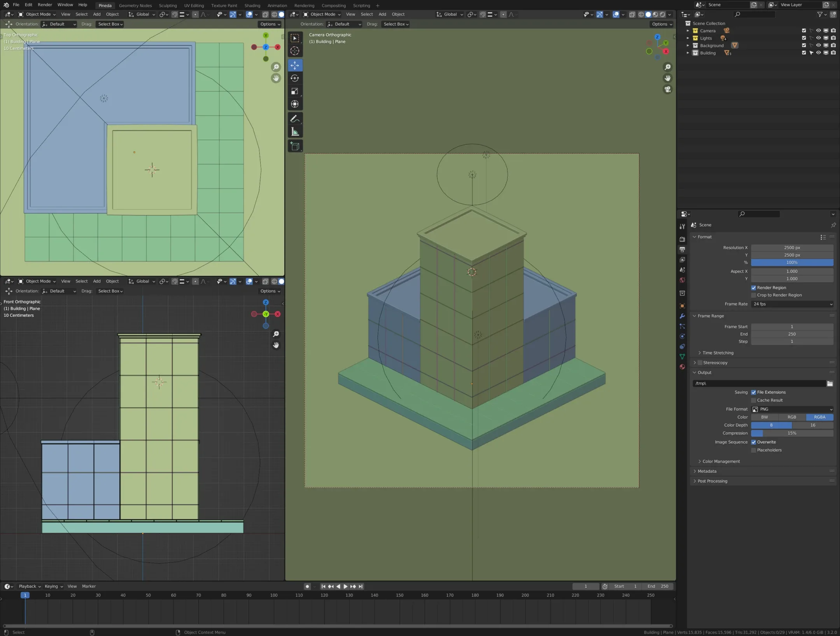Viewport: 840px width, 636px height.
Task: Expand the Camera collection in the outliner
Action: 688,30
